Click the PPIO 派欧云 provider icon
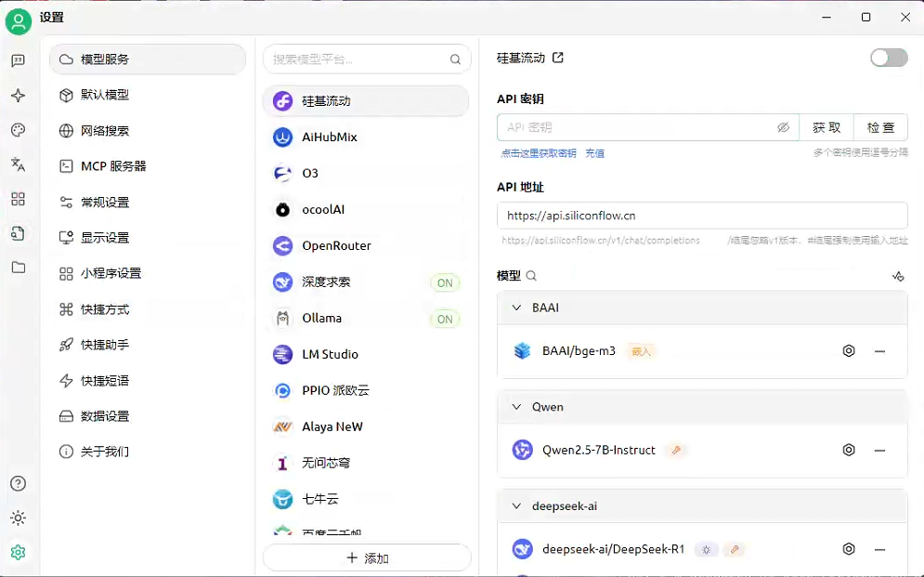The width and height of the screenshot is (924, 577). 281,390
